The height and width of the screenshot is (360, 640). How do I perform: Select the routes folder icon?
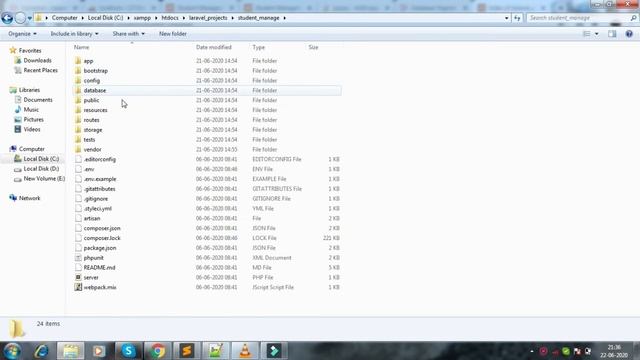tap(78, 120)
